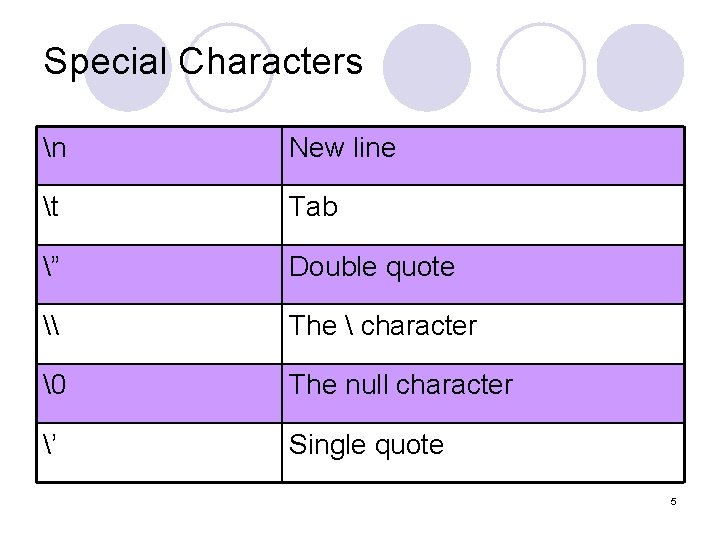This screenshot has height=540, width=720.
Task: Select the Tab description cell
Action: [483, 215]
